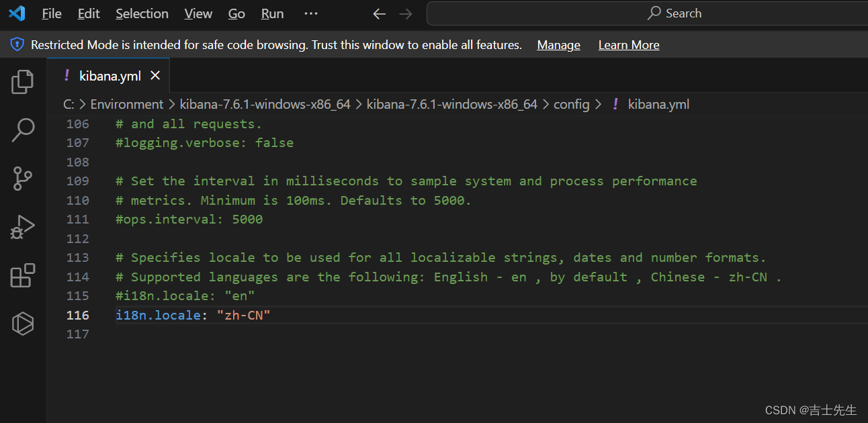Open the Source Control view

[23, 179]
